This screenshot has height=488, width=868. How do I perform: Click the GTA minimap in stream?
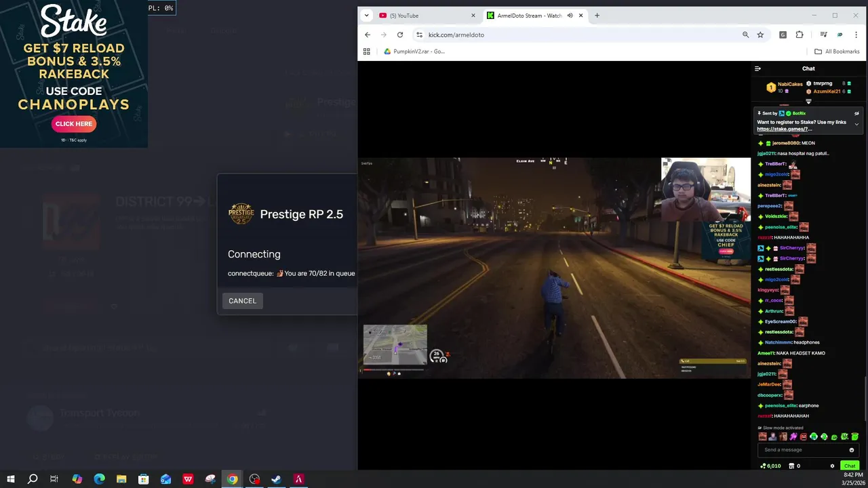(x=395, y=344)
